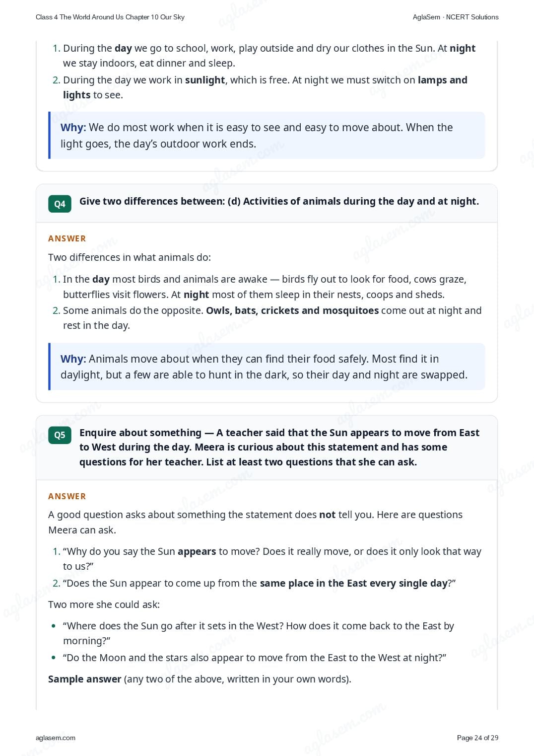The height and width of the screenshot is (756, 534).
Task: Click the Q4 question badge
Action: point(60,204)
